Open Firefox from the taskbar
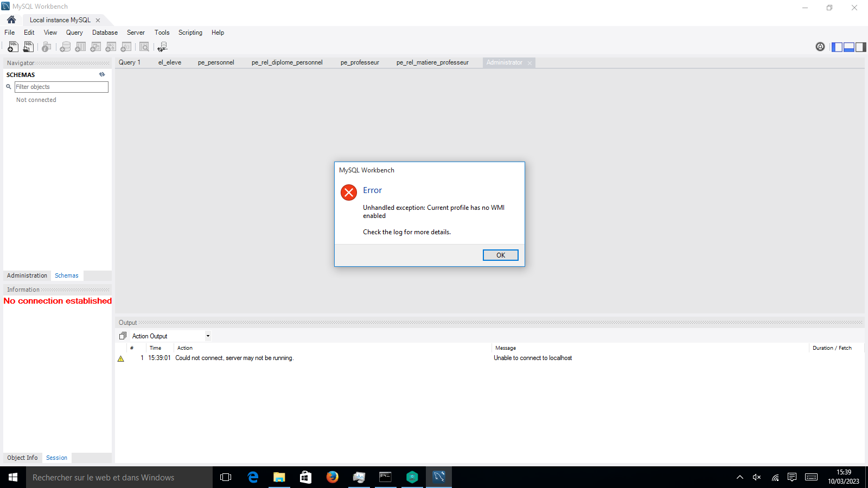 [x=333, y=477]
